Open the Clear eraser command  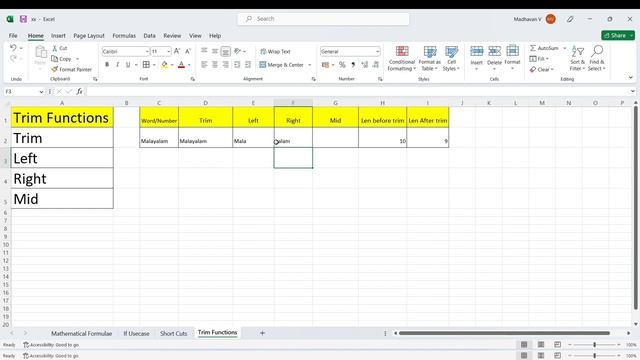pos(541,69)
